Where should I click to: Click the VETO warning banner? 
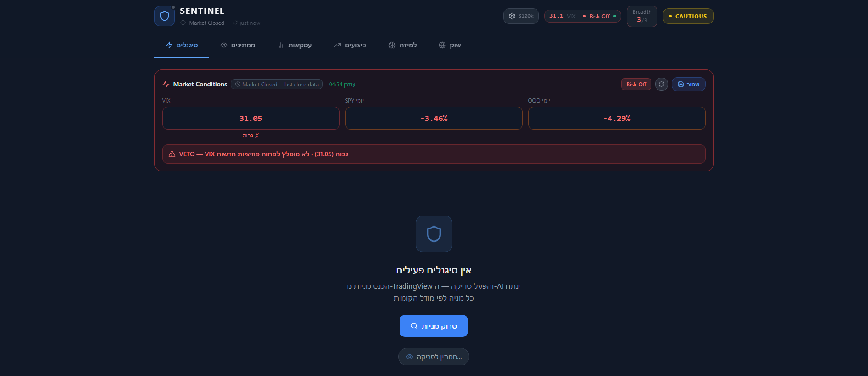(434, 154)
